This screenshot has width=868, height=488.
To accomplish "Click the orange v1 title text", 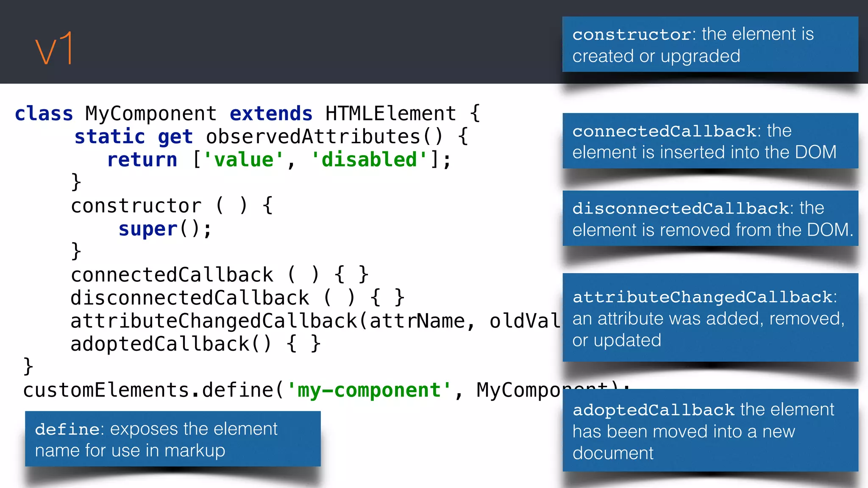I will click(54, 49).
